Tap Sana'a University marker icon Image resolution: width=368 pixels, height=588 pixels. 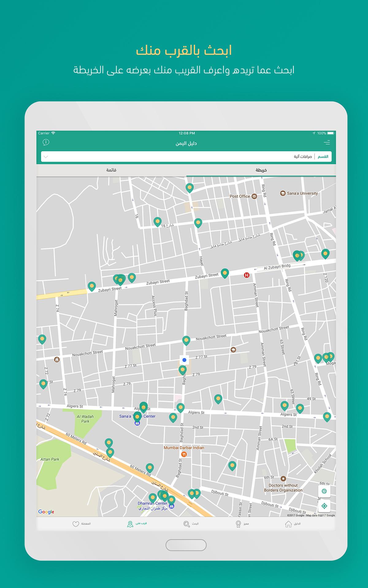pos(283,193)
